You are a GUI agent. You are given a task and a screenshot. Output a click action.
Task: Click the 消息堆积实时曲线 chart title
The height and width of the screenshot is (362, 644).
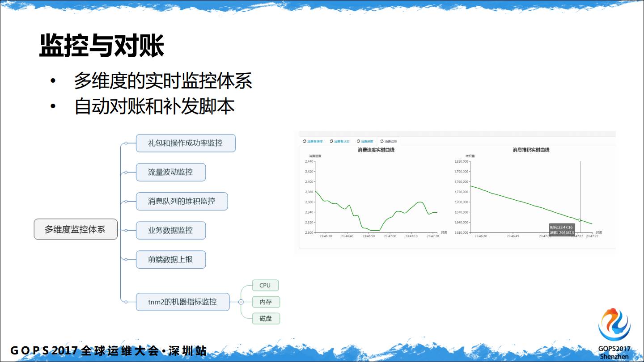(x=531, y=150)
